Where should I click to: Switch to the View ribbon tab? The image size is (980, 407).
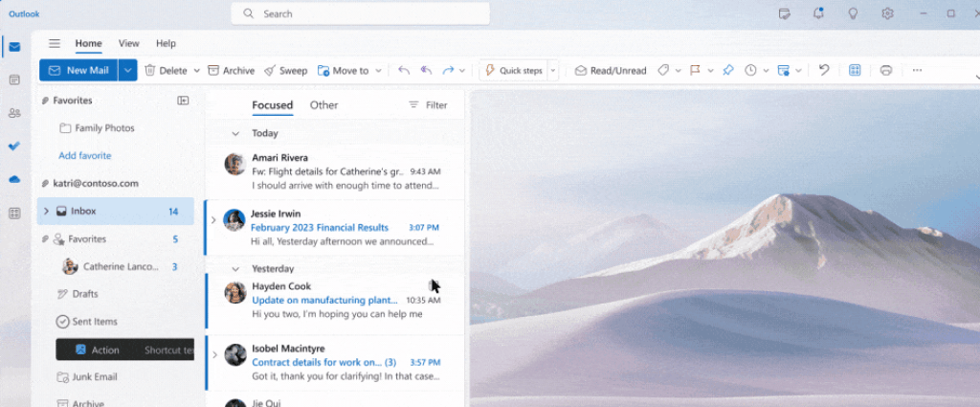tap(129, 43)
